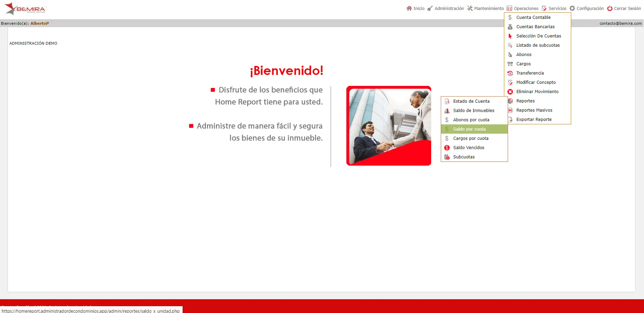Click the Operaciones calculator icon

coord(509,8)
